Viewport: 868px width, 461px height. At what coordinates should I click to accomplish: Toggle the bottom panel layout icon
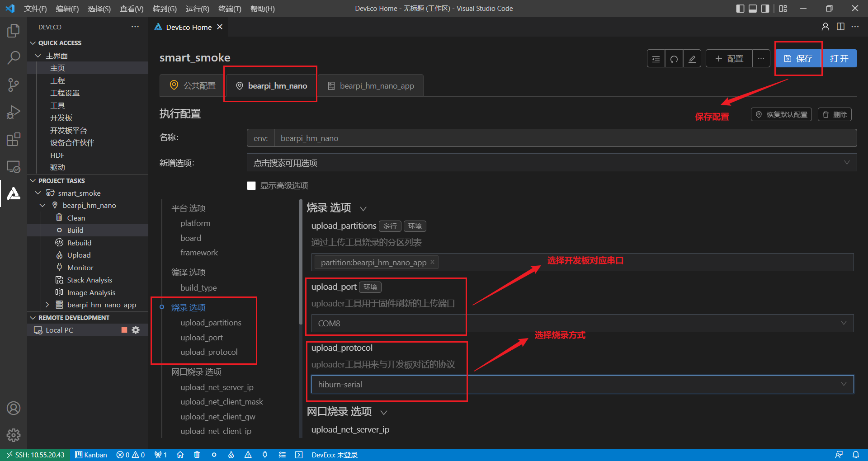click(753, 9)
